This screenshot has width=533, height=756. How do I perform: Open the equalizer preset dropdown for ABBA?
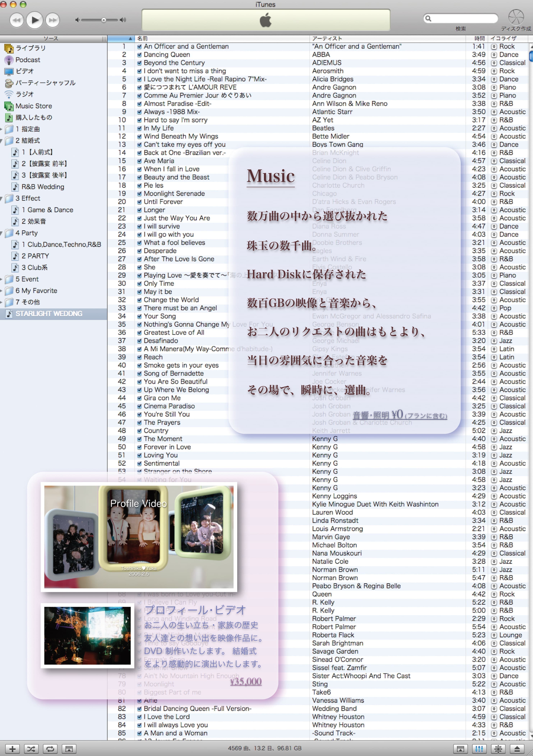click(x=494, y=55)
